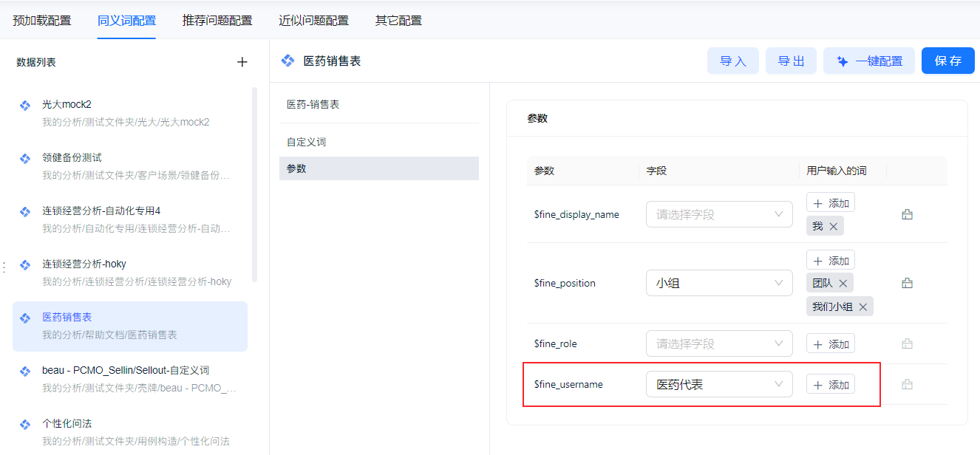The width and height of the screenshot is (980, 455).
Task: Delete the 我们小组 tag
Action: [862, 307]
